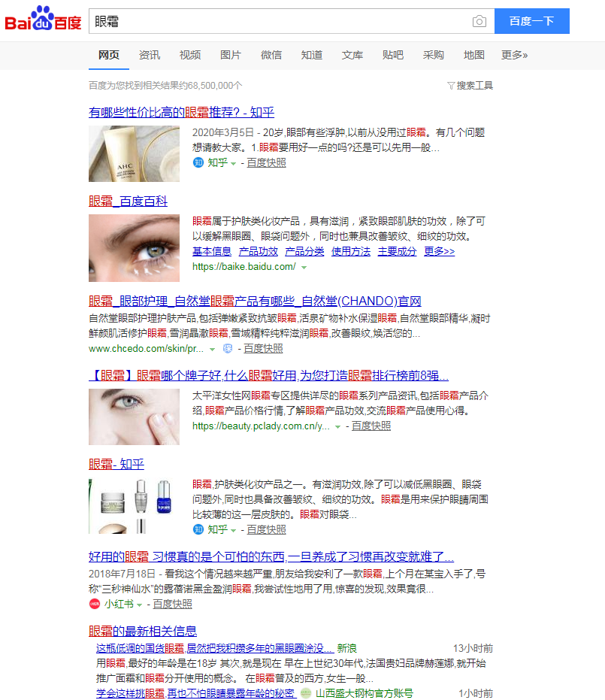Click pclady finger-on-cheek thumbnail

click(x=135, y=417)
